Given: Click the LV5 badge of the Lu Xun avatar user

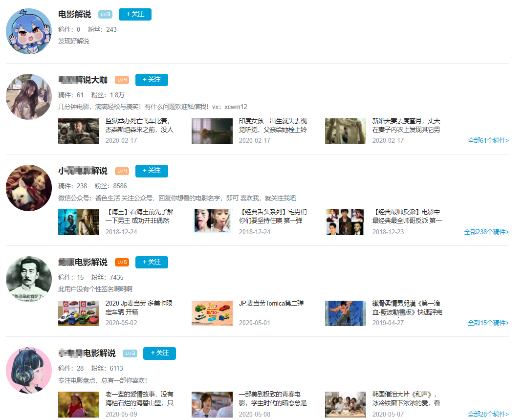Looking at the screenshot, I should point(122,262).
